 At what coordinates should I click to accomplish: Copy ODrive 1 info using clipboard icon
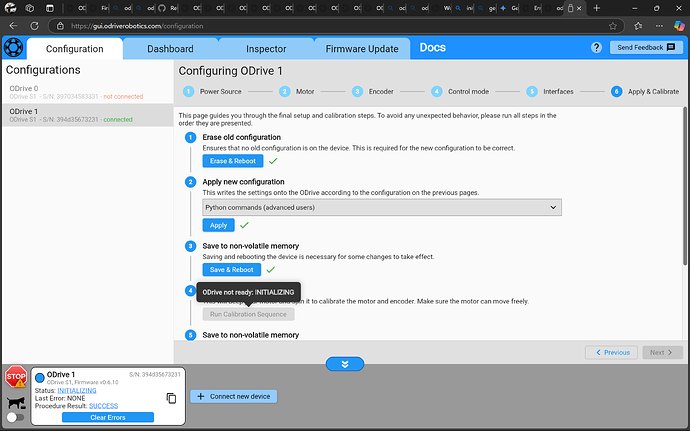pyautogui.click(x=171, y=398)
